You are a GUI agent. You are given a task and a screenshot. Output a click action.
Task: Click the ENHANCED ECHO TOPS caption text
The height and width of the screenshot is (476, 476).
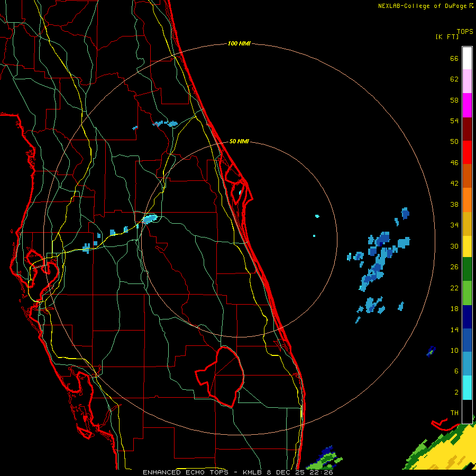click(186, 472)
